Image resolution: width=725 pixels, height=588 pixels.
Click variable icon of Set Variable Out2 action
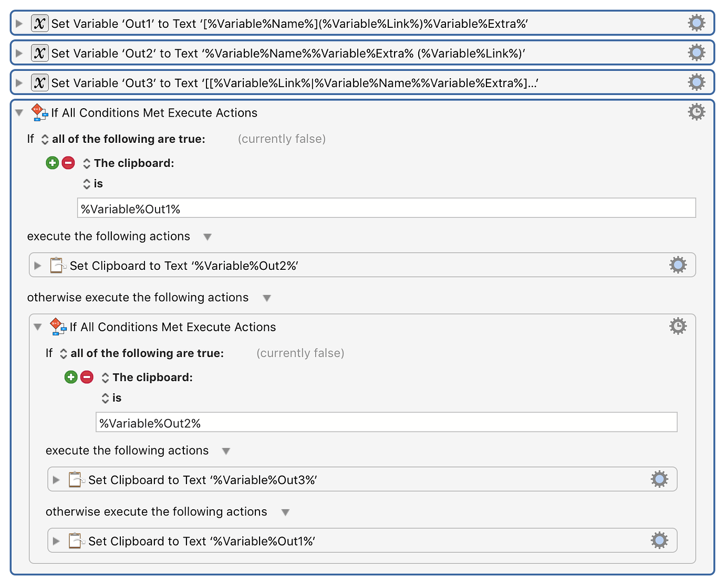(x=39, y=53)
